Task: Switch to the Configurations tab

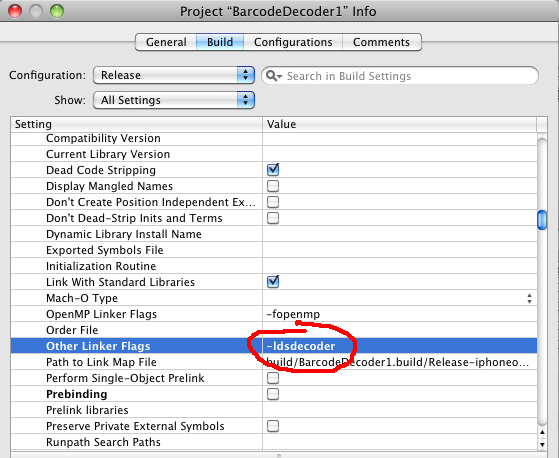Action: (293, 42)
